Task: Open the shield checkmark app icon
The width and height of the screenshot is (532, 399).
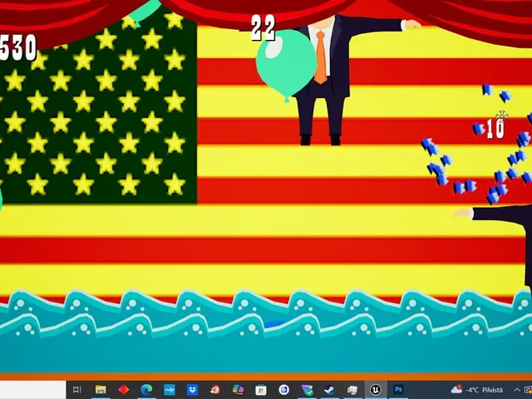Action: 307,390
